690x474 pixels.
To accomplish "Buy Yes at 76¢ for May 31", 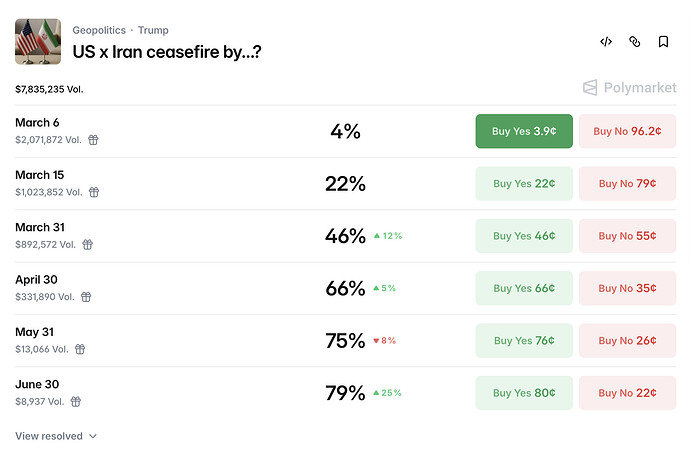I will click(x=524, y=340).
